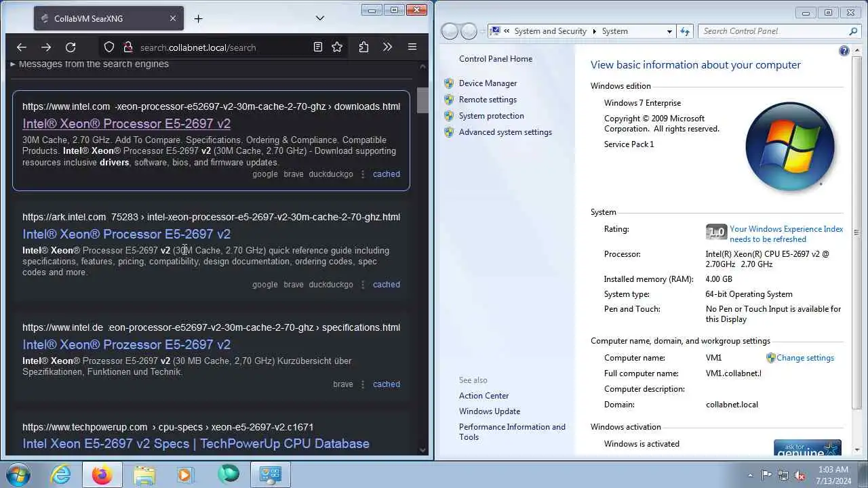Image resolution: width=868 pixels, height=488 pixels.
Task: Open cached link of ark.intel.com result
Action: (x=387, y=285)
